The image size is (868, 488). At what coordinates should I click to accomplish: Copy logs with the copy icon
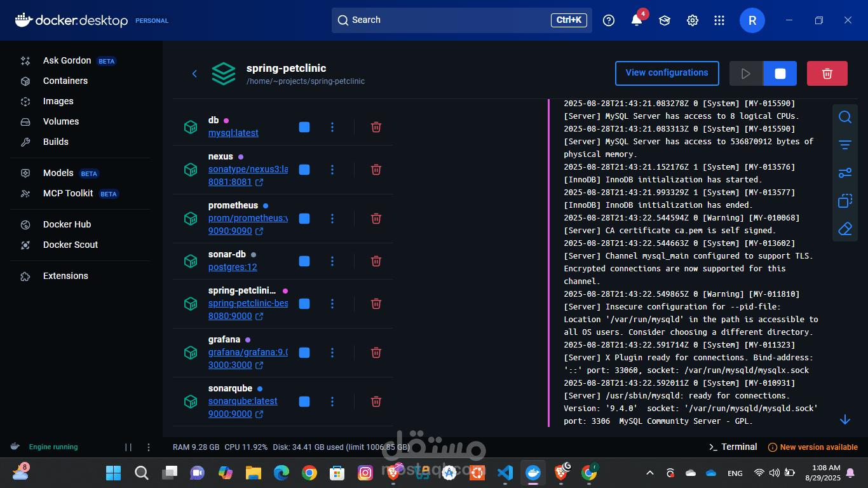click(x=844, y=201)
